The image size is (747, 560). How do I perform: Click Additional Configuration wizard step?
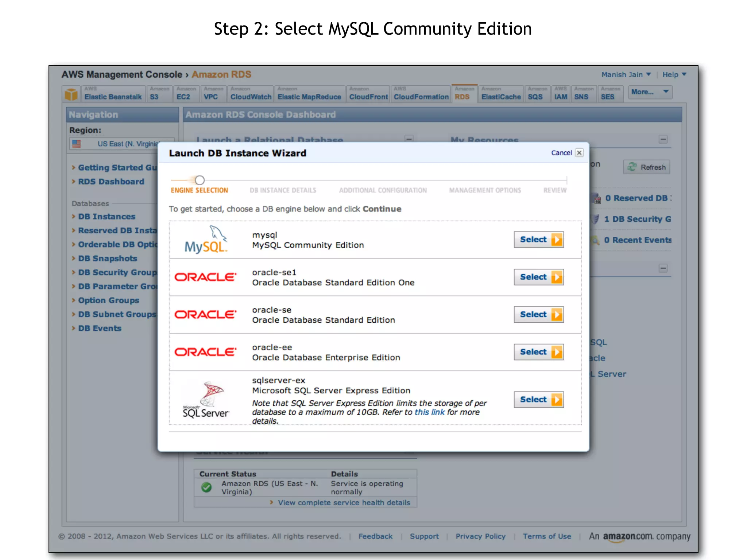coord(383,190)
